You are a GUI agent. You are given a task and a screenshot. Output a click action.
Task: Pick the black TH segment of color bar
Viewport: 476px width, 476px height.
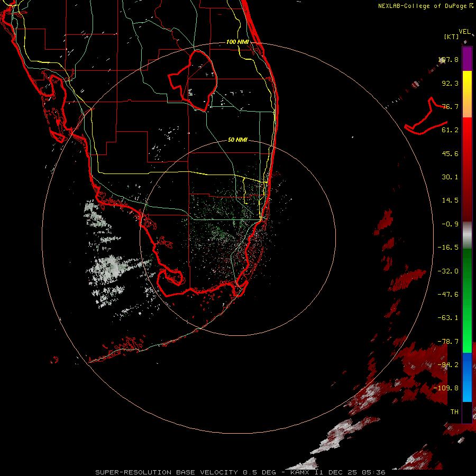click(x=467, y=412)
